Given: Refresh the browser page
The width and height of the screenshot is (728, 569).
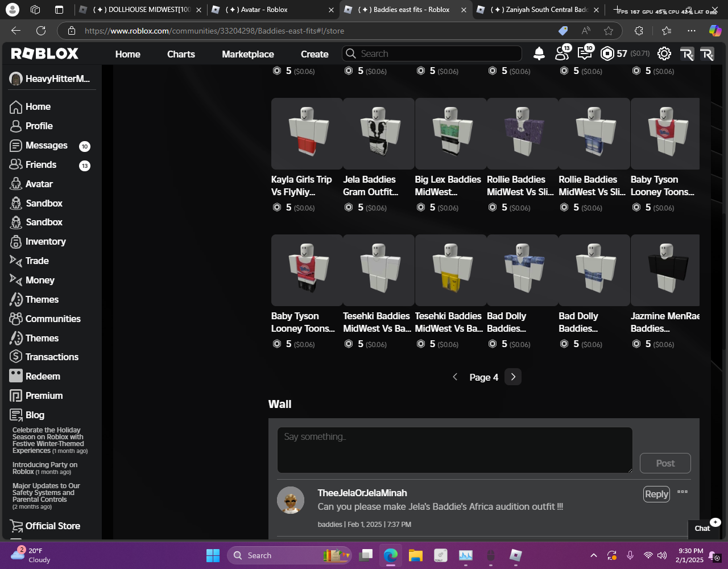Looking at the screenshot, I should click(x=41, y=31).
